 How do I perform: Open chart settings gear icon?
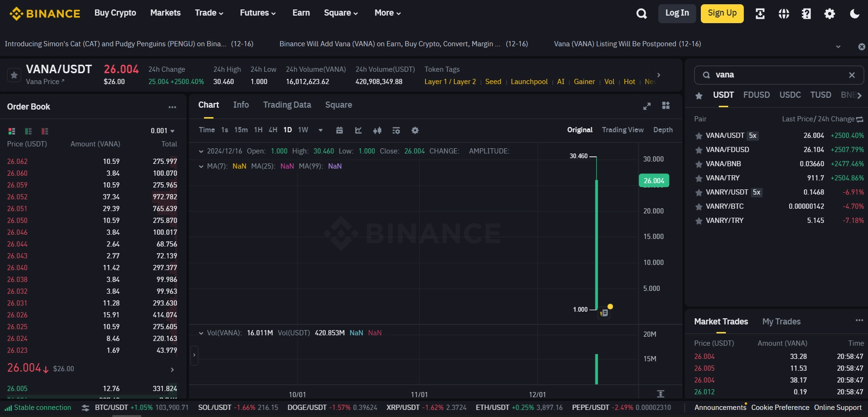click(415, 130)
